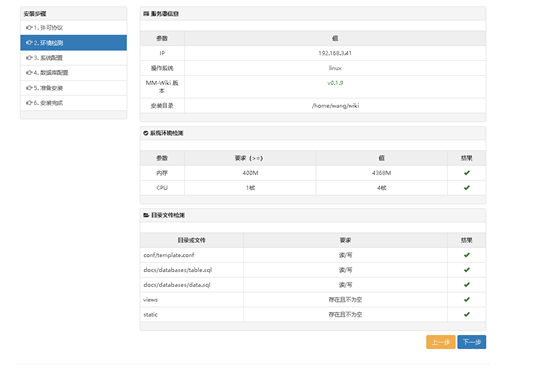Click hand icon beside step 1 许可协议
554x368 pixels.
pyautogui.click(x=29, y=28)
